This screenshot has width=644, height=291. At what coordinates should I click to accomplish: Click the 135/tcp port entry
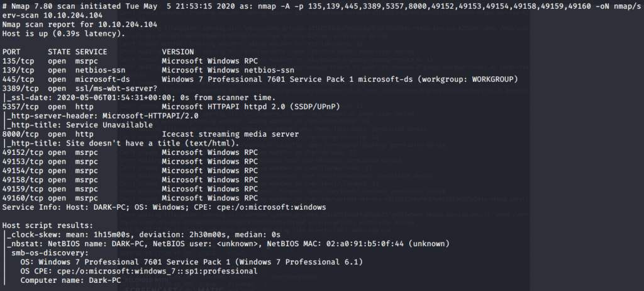[x=17, y=61]
